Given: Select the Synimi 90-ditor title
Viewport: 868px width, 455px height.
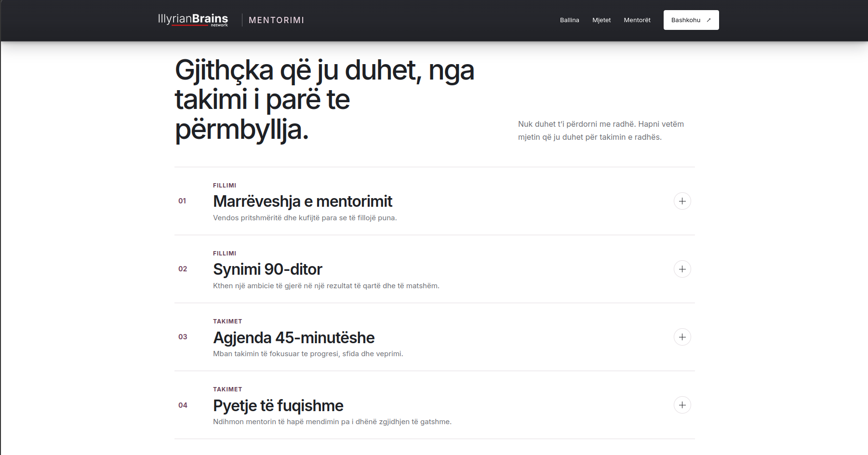Looking at the screenshot, I should [267, 269].
